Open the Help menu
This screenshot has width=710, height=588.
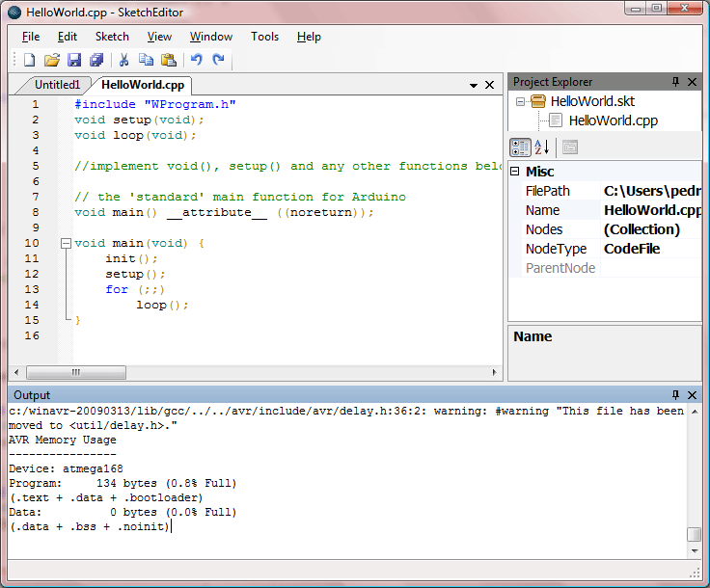[x=310, y=37]
